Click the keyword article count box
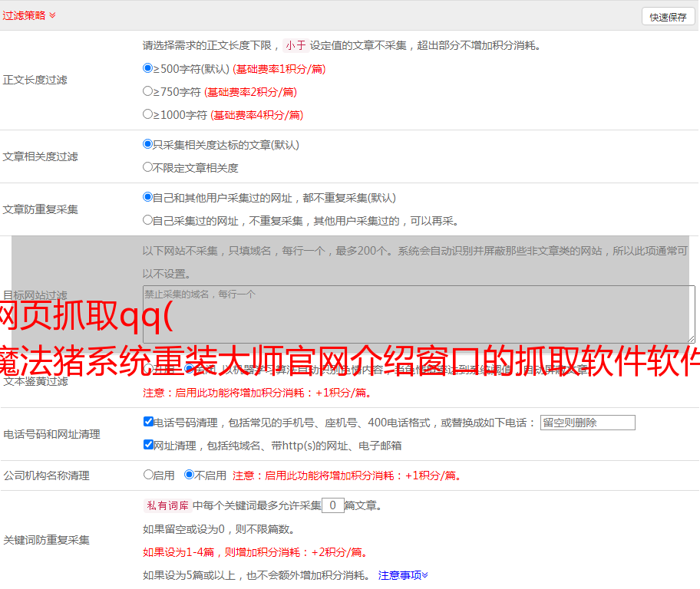Screen dimensions: 700x589 click(x=332, y=505)
